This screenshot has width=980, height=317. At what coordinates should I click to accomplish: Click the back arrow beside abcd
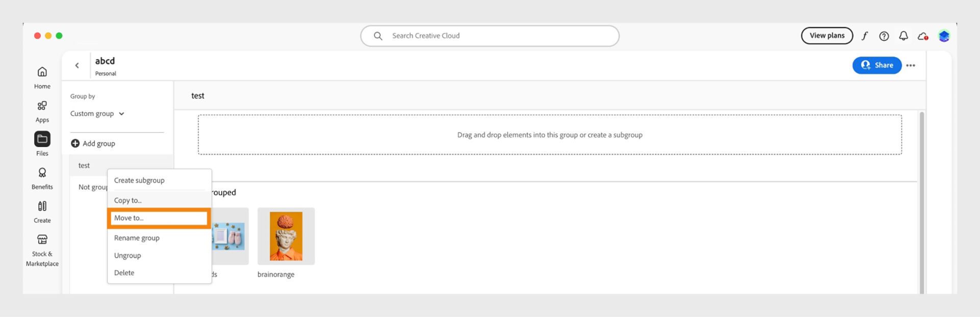click(x=77, y=65)
